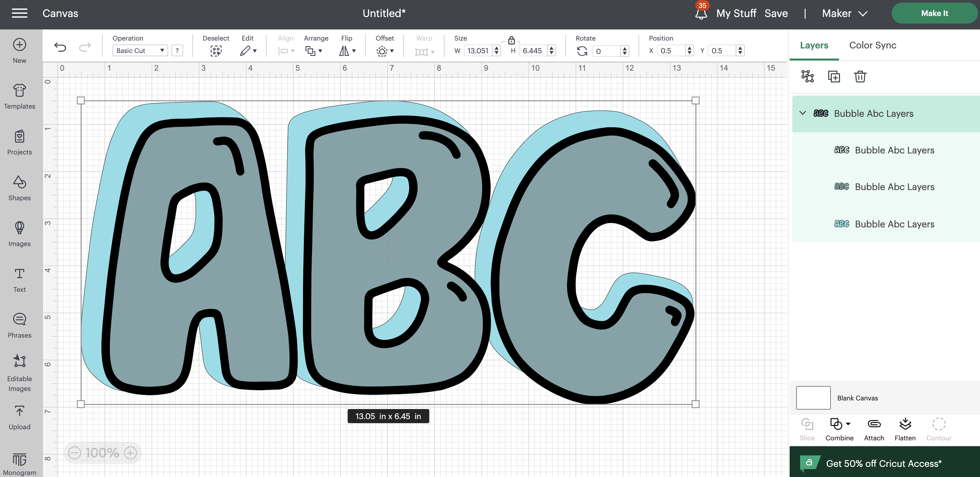980x477 pixels.
Task: Open the Flip dropdown
Action: (x=347, y=51)
